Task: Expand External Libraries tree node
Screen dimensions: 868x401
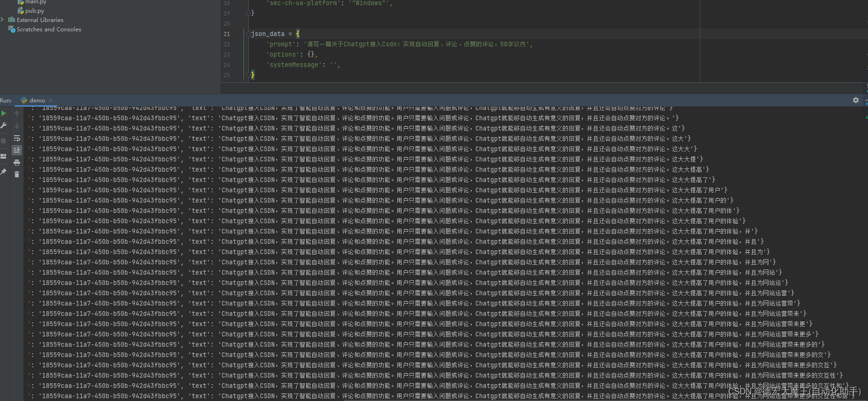Action: (x=3, y=20)
